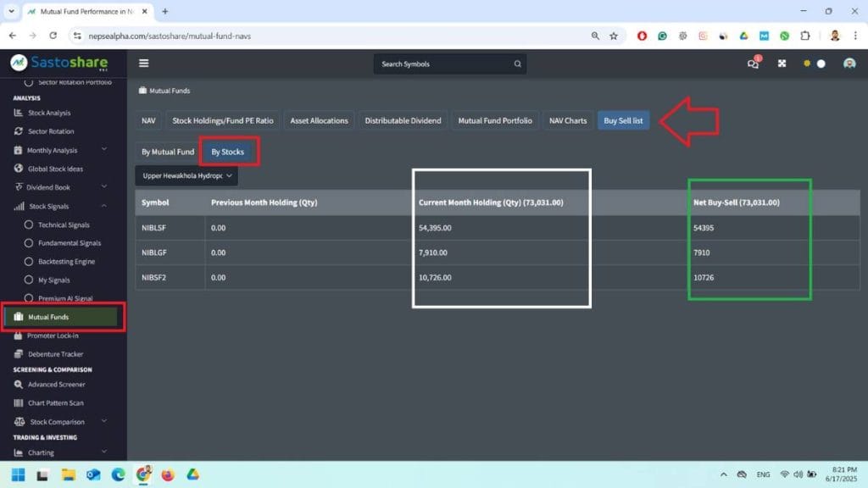This screenshot has height=488, width=868.
Task: Collapse the Stock Signals chevron
Action: click(x=104, y=205)
